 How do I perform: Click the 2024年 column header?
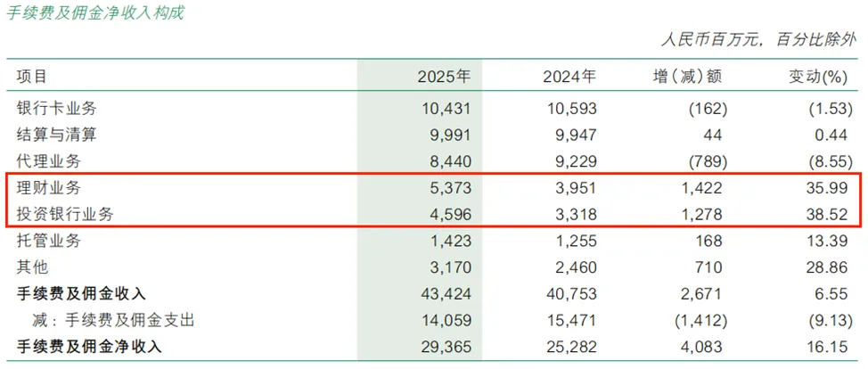click(x=569, y=77)
